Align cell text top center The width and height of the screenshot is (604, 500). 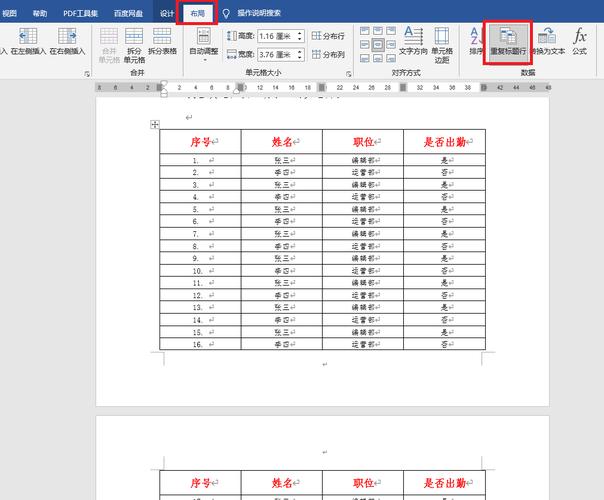click(378, 31)
